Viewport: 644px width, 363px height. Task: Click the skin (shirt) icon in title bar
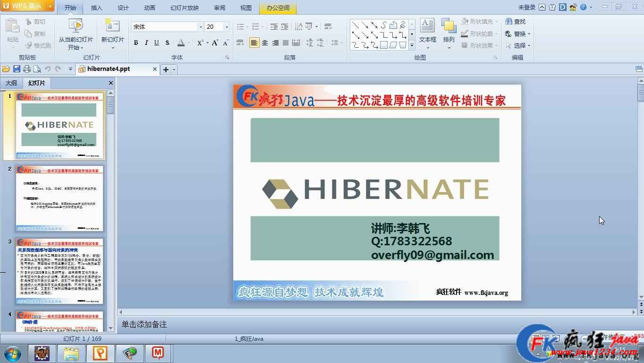[x=552, y=7]
